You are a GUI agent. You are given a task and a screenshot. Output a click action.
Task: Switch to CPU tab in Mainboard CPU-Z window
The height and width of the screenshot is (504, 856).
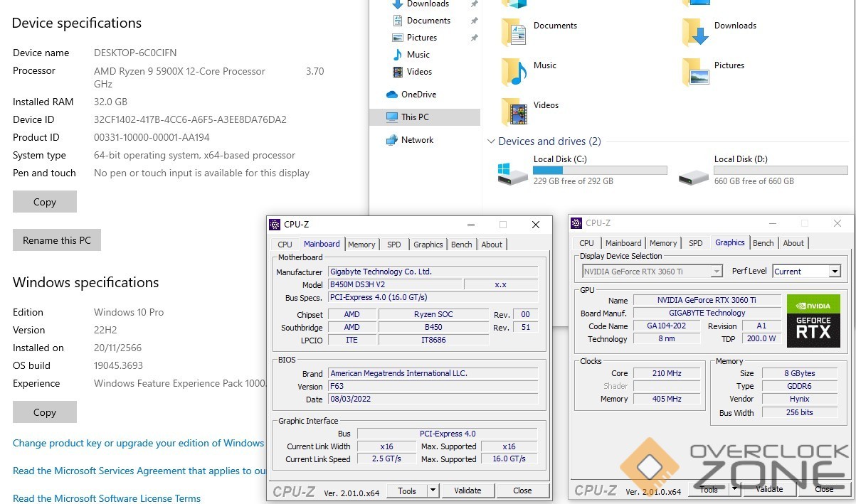click(285, 245)
